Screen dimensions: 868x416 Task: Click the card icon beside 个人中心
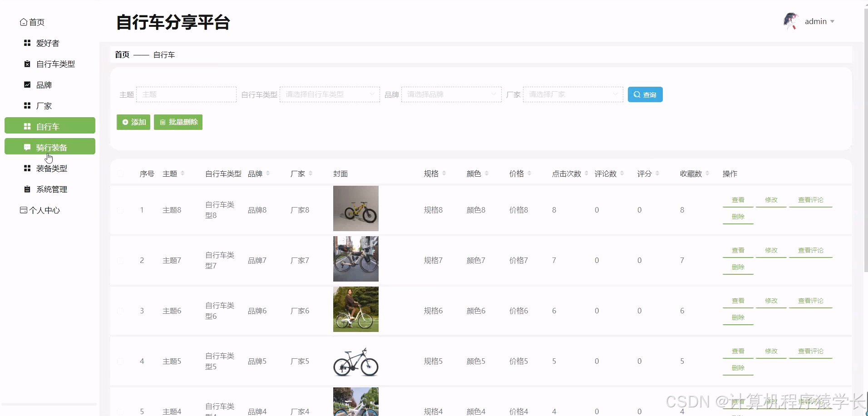[24, 210]
